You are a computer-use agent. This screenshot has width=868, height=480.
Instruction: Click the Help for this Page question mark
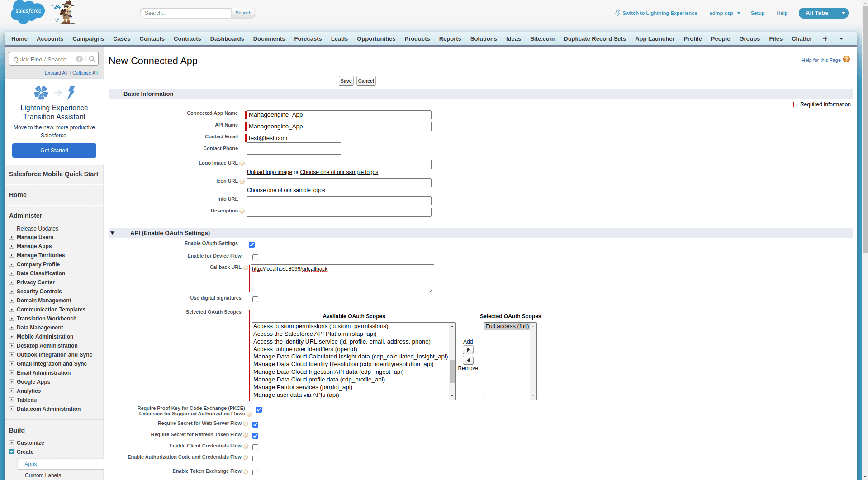846,59
